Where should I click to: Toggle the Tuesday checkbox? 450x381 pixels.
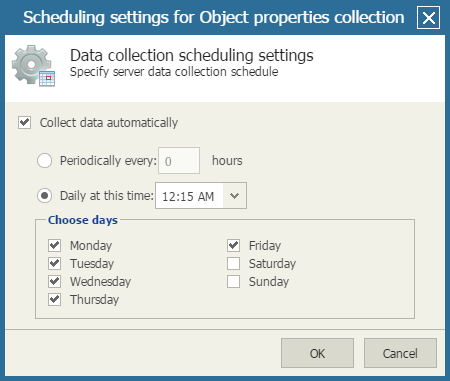pyautogui.click(x=54, y=263)
